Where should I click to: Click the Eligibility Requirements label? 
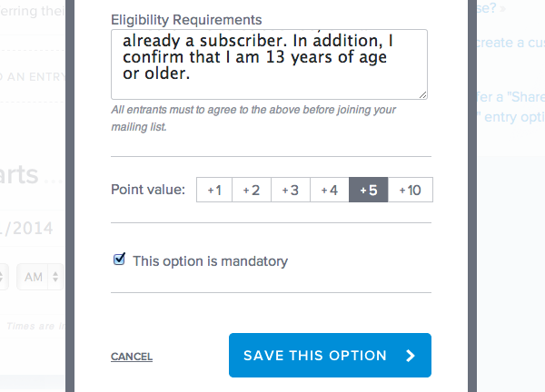(x=186, y=19)
